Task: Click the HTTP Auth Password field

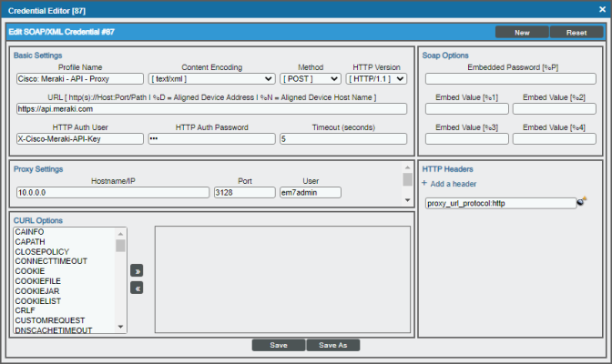Action: pyautogui.click(x=211, y=139)
